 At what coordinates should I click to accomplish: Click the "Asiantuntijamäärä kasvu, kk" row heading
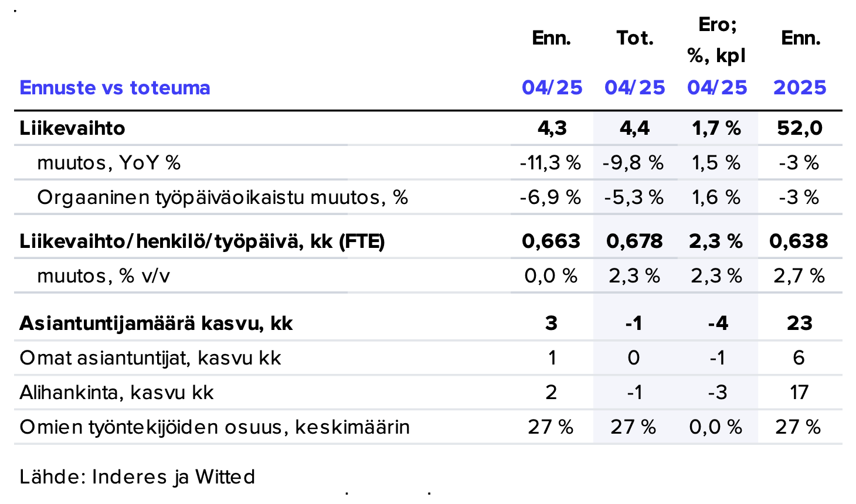coord(155,323)
